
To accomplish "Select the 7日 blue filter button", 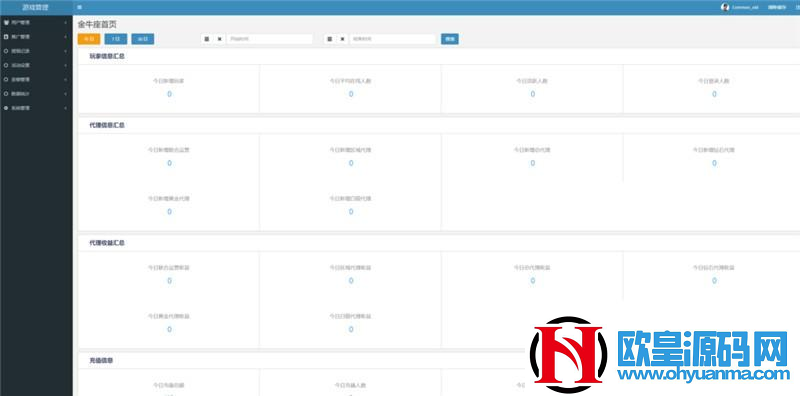I will [116, 39].
